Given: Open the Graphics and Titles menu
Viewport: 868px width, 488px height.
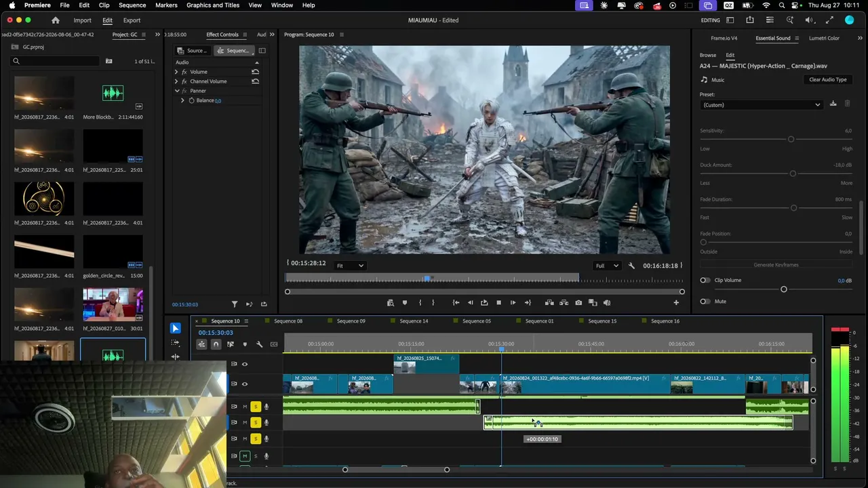Looking at the screenshot, I should tap(213, 5).
